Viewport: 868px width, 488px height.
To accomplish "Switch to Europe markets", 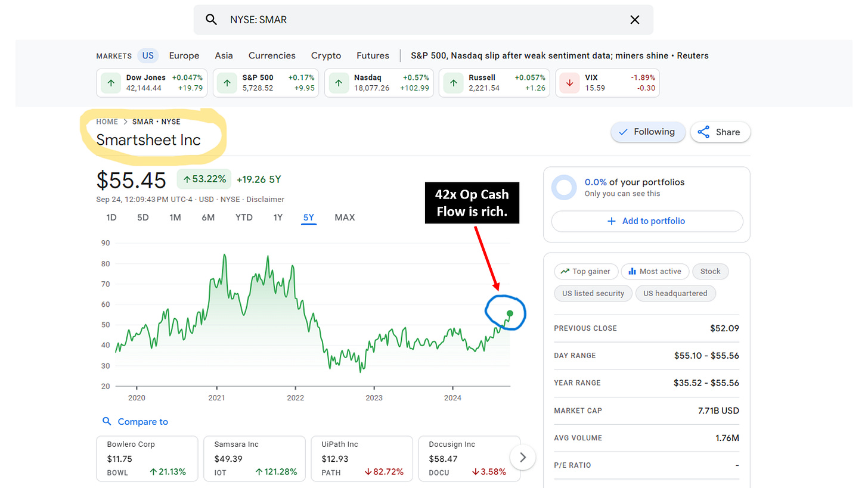I will tap(184, 55).
